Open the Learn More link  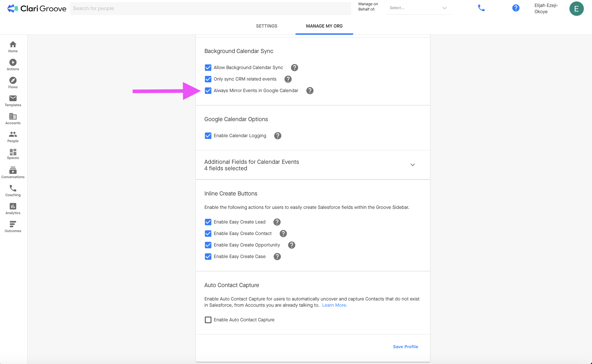pos(334,305)
